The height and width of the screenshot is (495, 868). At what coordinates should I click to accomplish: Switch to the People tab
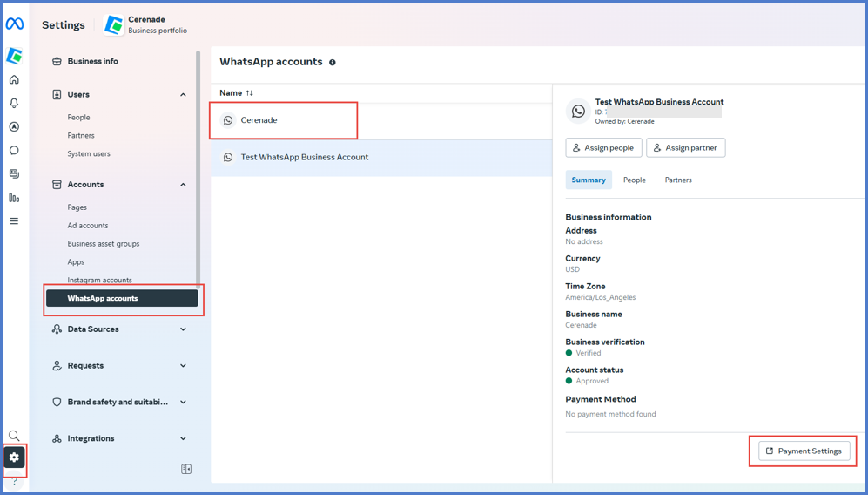click(635, 180)
